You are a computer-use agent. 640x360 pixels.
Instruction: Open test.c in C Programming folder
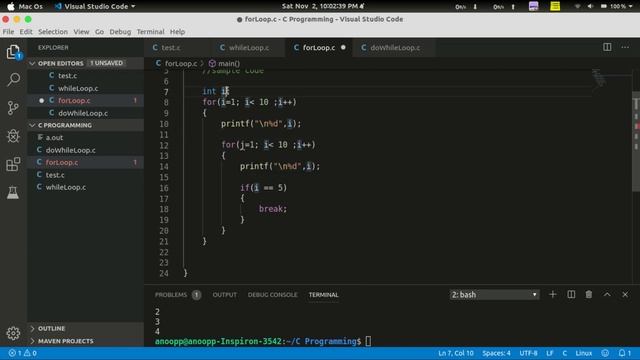[55, 175]
